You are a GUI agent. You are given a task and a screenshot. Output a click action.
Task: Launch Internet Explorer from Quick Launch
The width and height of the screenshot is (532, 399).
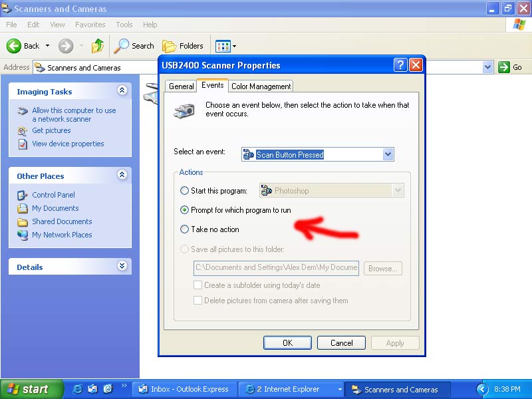tap(77, 389)
